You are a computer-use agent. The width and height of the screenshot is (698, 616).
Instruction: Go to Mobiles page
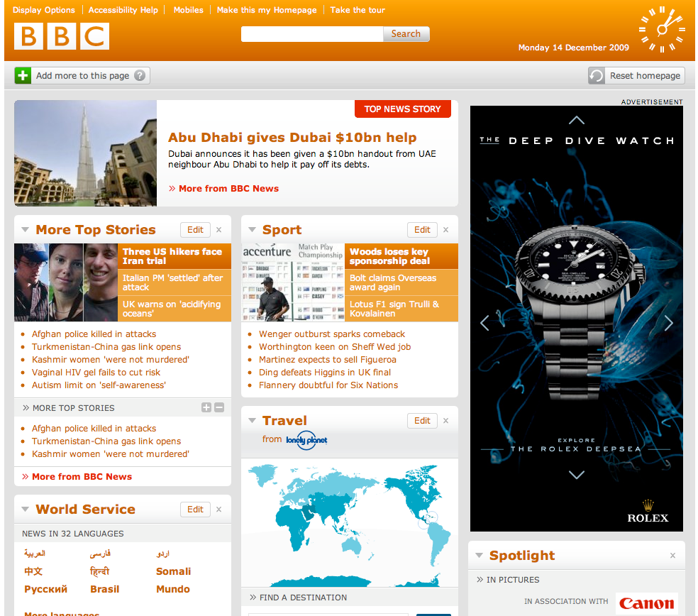pyautogui.click(x=188, y=10)
